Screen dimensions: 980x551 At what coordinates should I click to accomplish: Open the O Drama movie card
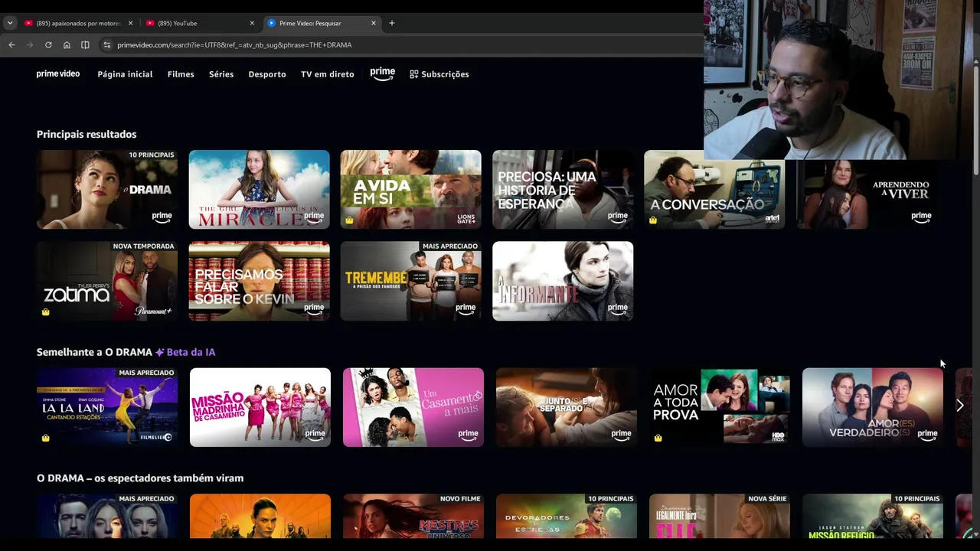click(x=107, y=190)
